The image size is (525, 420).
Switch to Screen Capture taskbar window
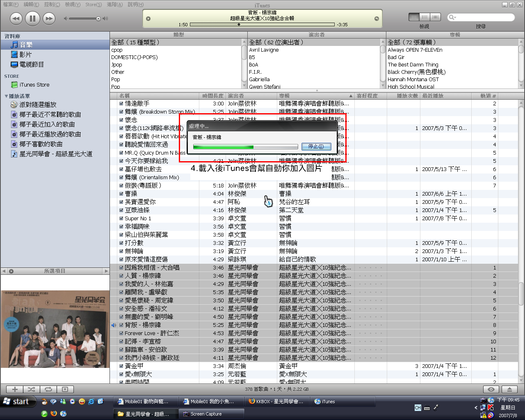coord(211,414)
